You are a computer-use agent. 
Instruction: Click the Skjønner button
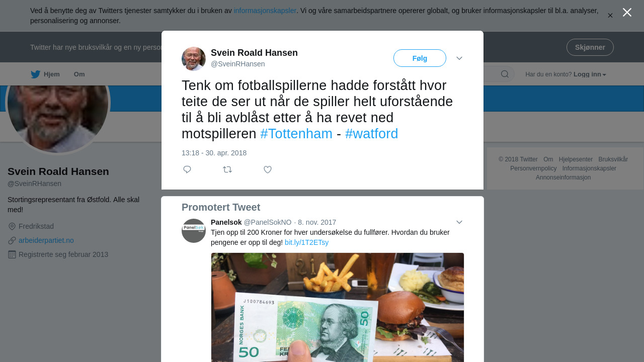pyautogui.click(x=590, y=47)
